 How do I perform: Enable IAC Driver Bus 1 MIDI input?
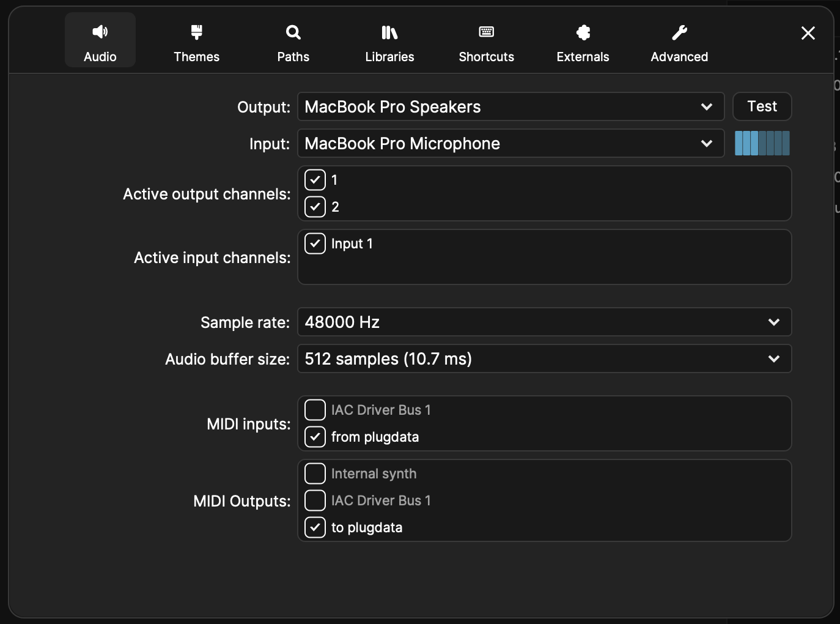coord(315,410)
